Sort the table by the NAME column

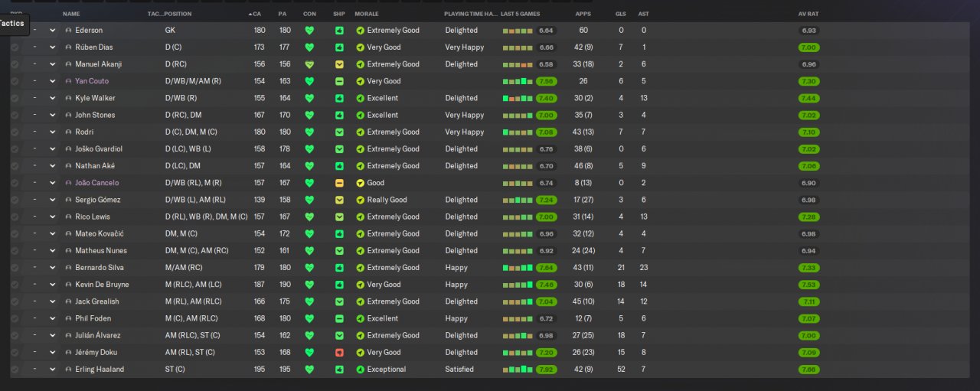point(71,14)
